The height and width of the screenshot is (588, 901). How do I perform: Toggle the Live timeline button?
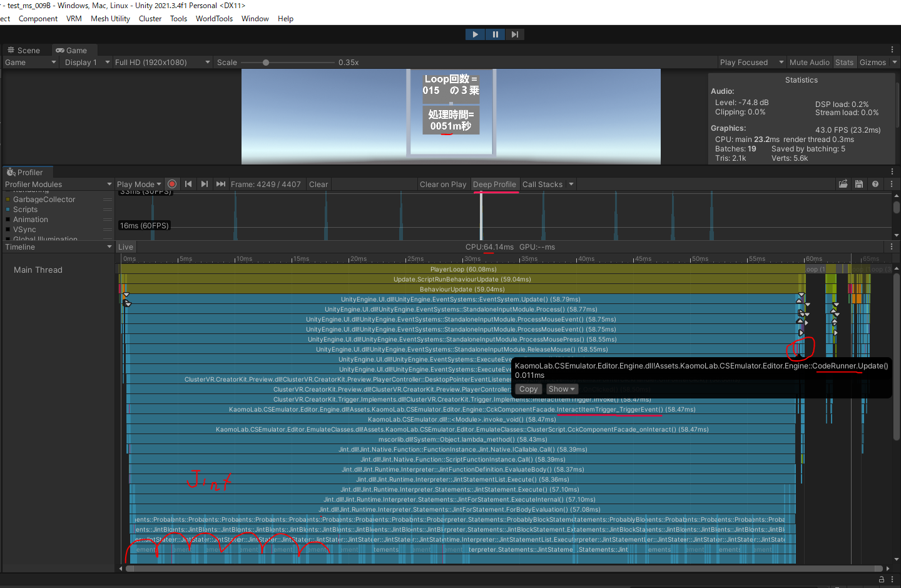126,246
